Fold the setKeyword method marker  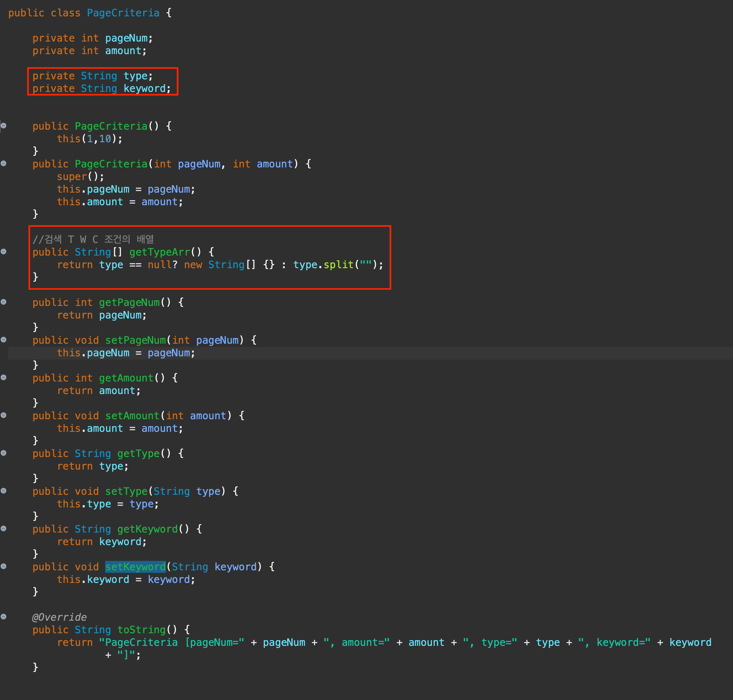point(3,567)
